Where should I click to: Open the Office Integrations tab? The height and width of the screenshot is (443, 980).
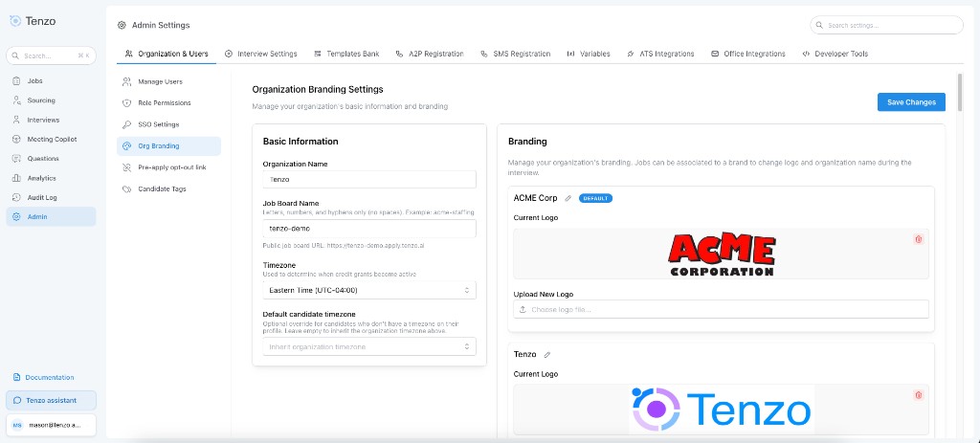[747, 54]
